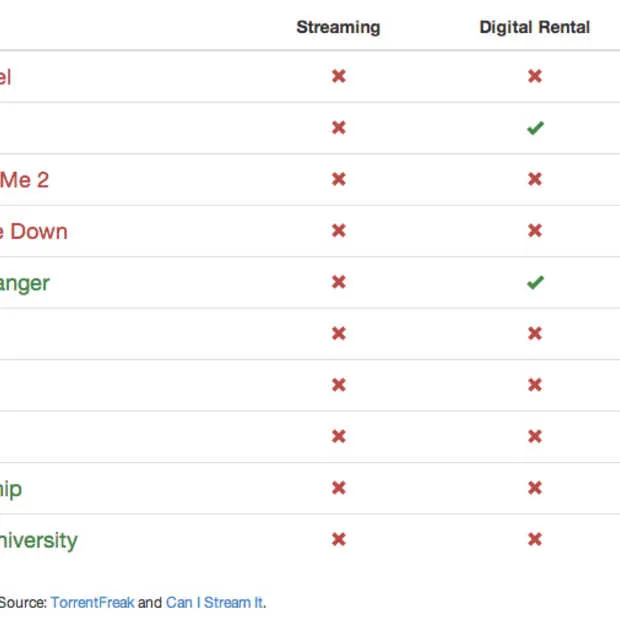The width and height of the screenshot is (620, 620).
Task: Click Digital Rental red X in 'Me 2' row
Action: (535, 179)
